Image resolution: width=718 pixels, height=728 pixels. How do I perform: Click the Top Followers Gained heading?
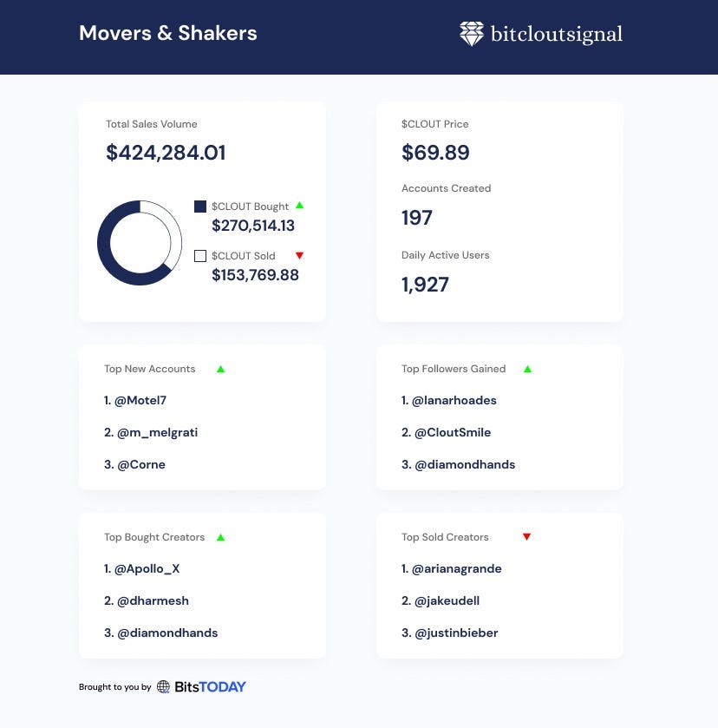point(454,369)
